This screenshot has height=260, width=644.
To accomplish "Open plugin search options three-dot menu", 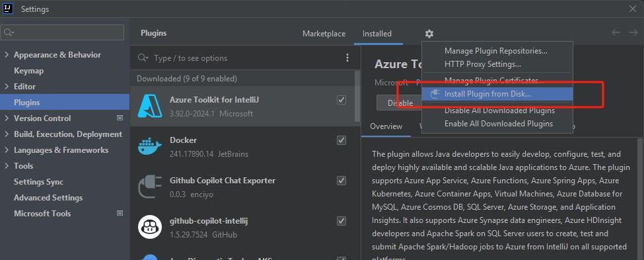I will point(347,58).
